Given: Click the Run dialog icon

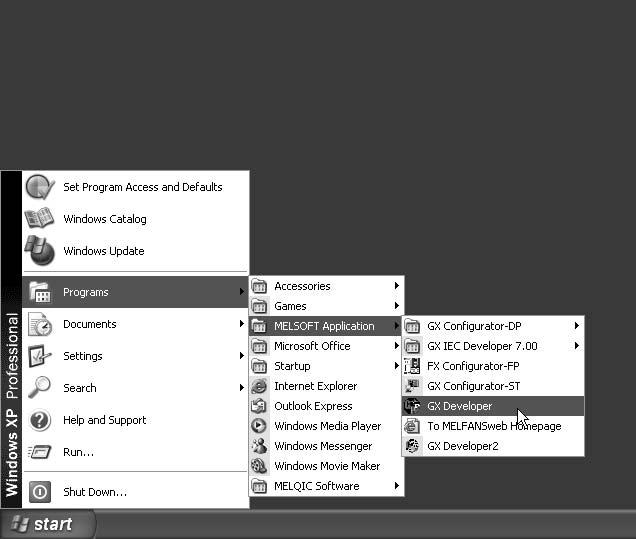Looking at the screenshot, I should [x=39, y=451].
